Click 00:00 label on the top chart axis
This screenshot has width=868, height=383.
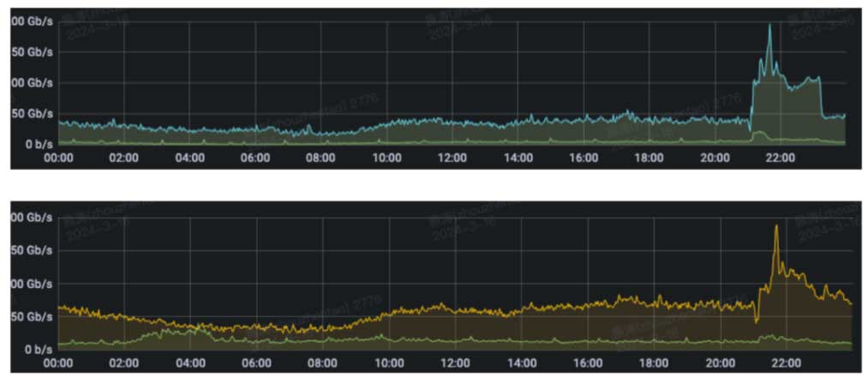pos(58,158)
